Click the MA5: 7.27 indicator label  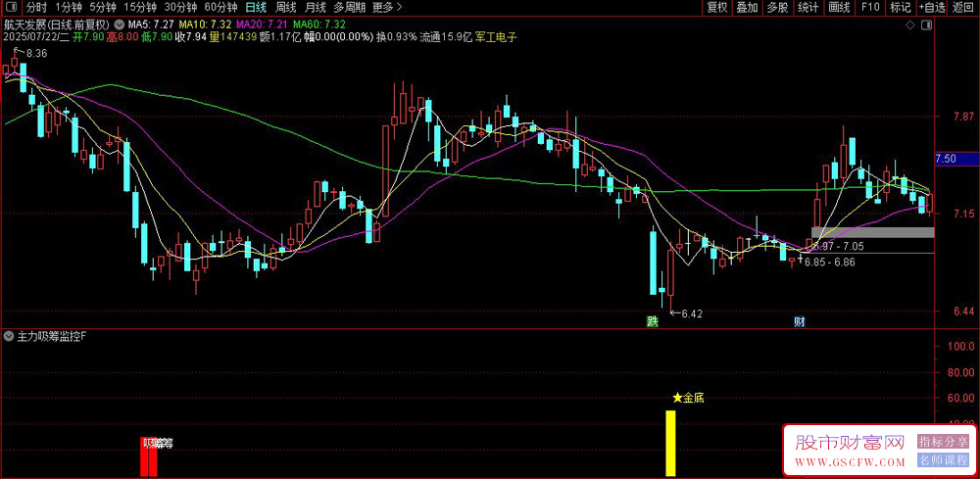pos(151,24)
